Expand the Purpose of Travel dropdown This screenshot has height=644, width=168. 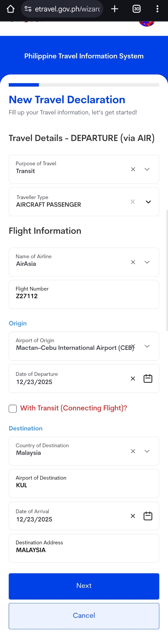(147, 169)
